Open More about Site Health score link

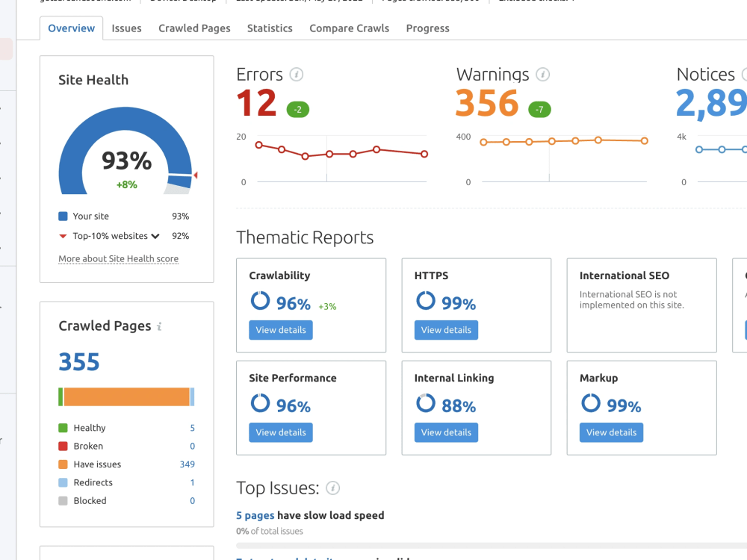(x=118, y=258)
